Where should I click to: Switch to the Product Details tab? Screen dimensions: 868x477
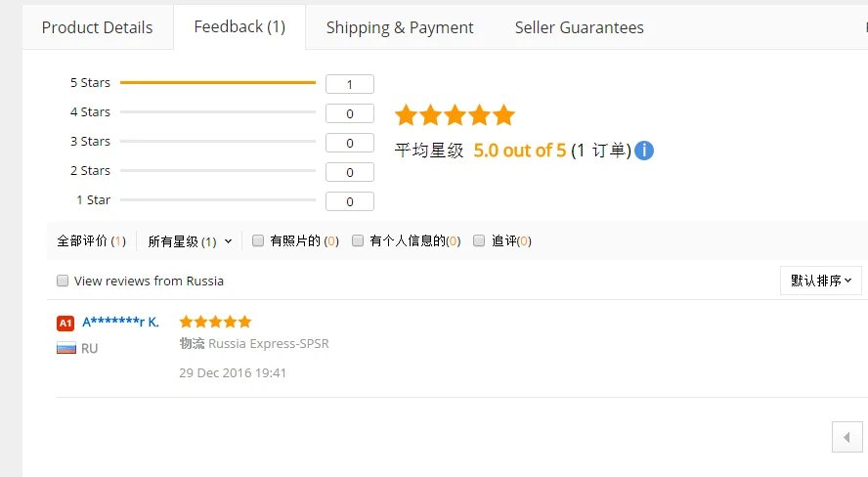click(98, 27)
